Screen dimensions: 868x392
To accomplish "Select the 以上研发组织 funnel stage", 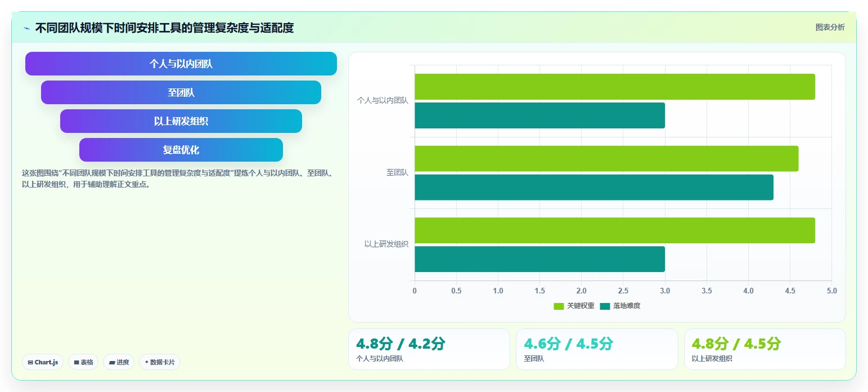I will coord(181,121).
